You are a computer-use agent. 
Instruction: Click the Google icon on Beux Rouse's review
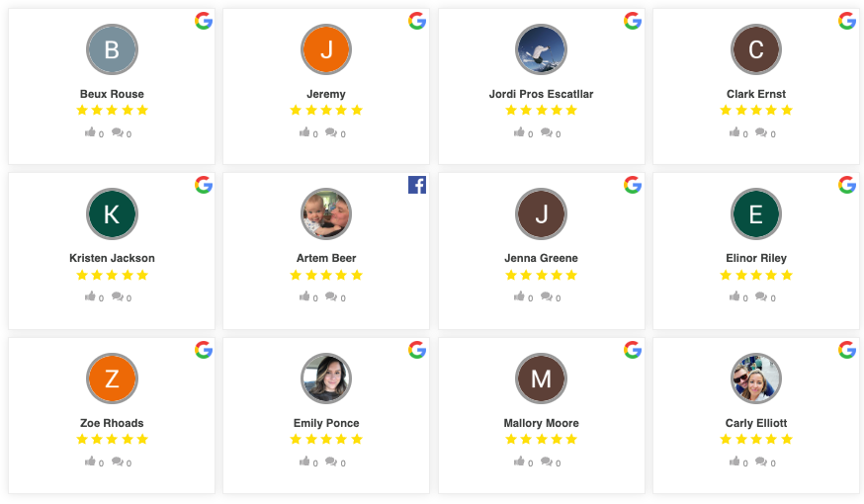point(204,21)
